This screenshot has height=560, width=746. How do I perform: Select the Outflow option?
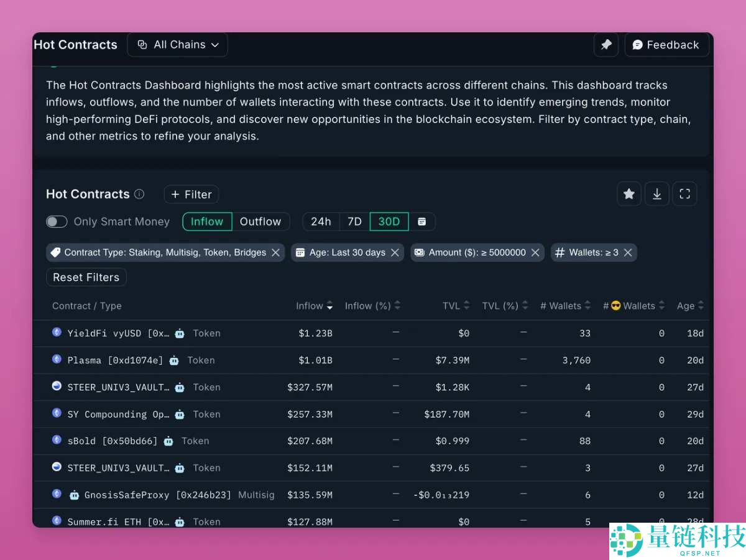260,222
